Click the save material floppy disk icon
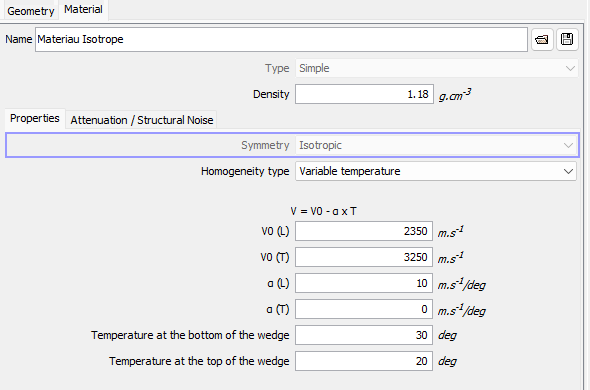The width and height of the screenshot is (590, 390). [567, 40]
